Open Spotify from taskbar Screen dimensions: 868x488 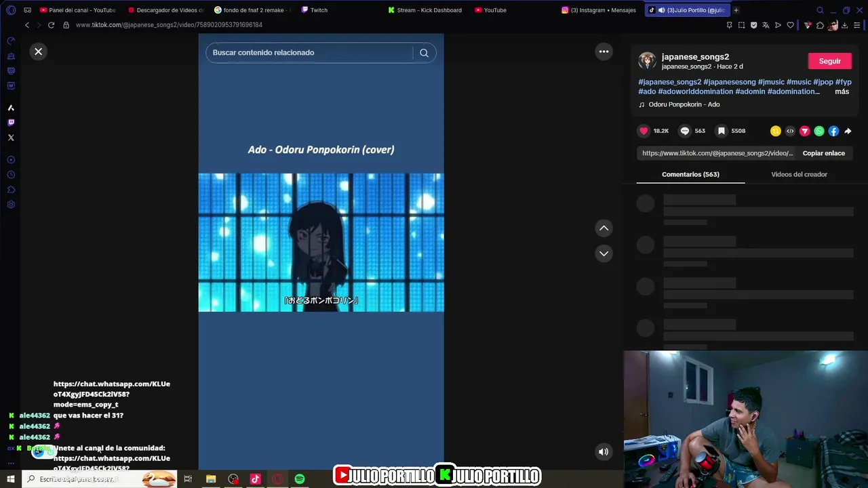[300, 479]
